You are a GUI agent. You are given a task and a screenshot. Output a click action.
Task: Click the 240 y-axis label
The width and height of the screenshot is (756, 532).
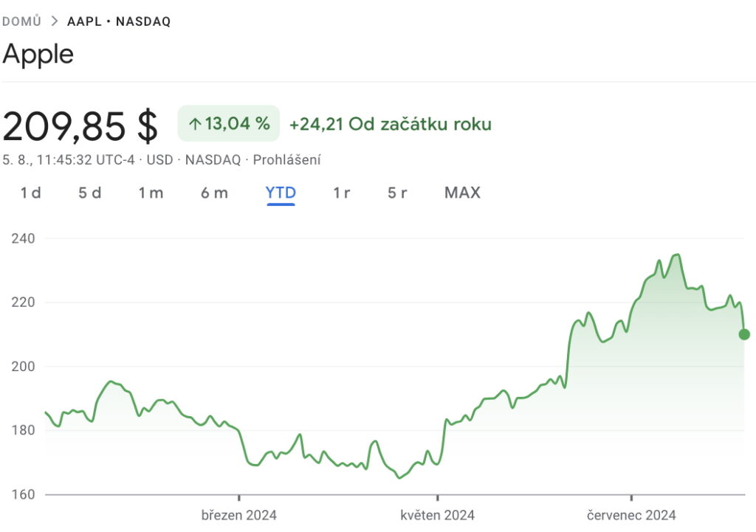point(23,238)
